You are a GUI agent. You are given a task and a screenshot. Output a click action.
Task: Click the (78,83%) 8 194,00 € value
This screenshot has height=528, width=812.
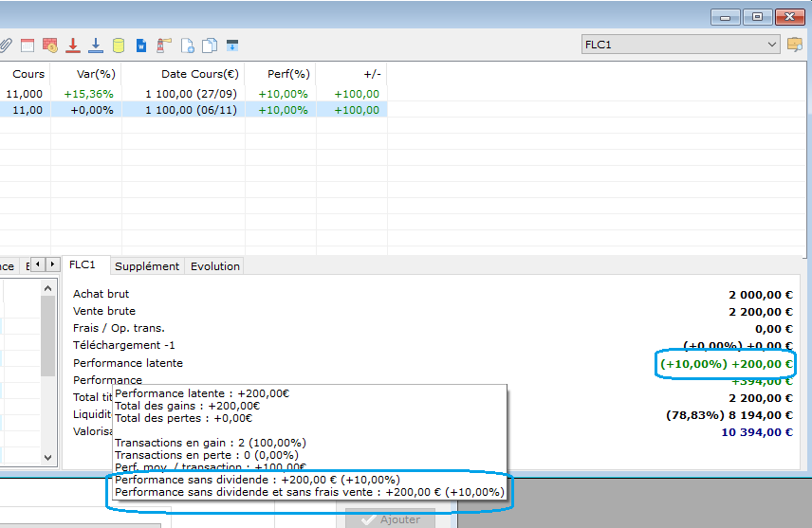click(729, 415)
